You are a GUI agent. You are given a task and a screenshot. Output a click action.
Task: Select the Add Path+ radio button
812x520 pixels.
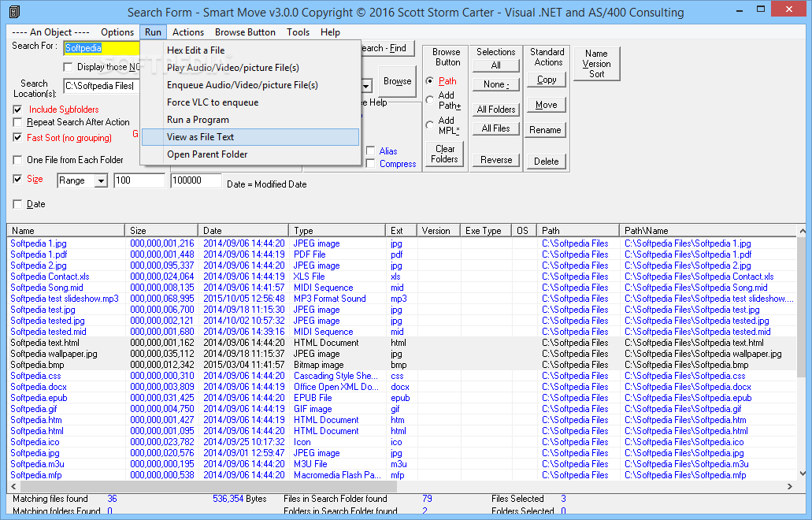(430, 100)
